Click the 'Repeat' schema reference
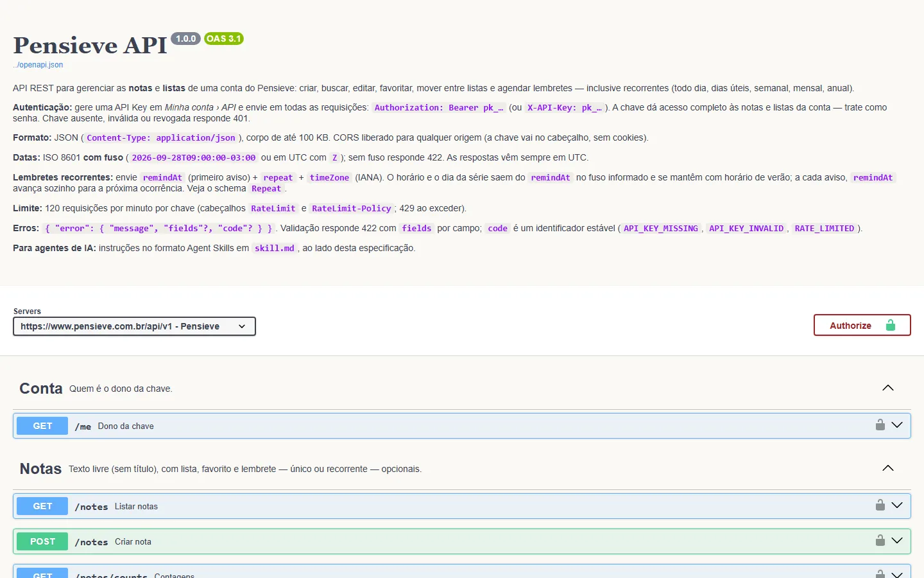 pos(266,188)
